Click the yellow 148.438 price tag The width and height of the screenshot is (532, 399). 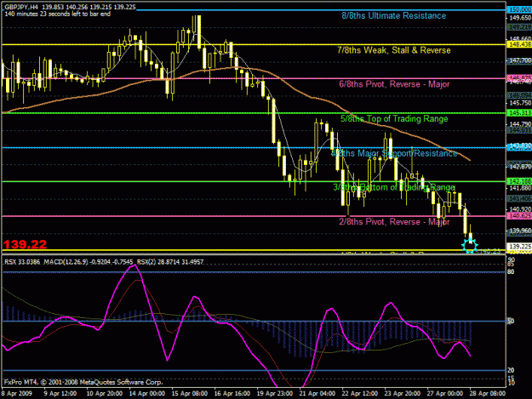click(x=519, y=44)
